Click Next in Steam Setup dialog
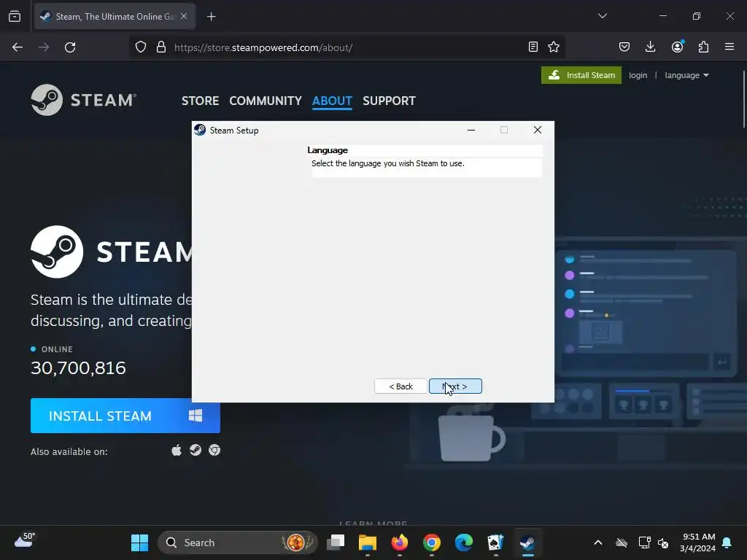Viewport: 747px width, 560px height. tap(455, 386)
